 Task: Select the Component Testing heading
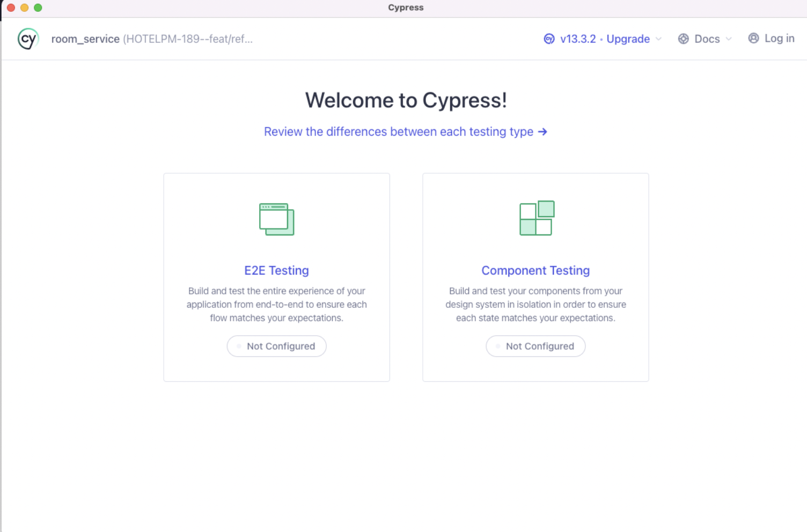[535, 270]
